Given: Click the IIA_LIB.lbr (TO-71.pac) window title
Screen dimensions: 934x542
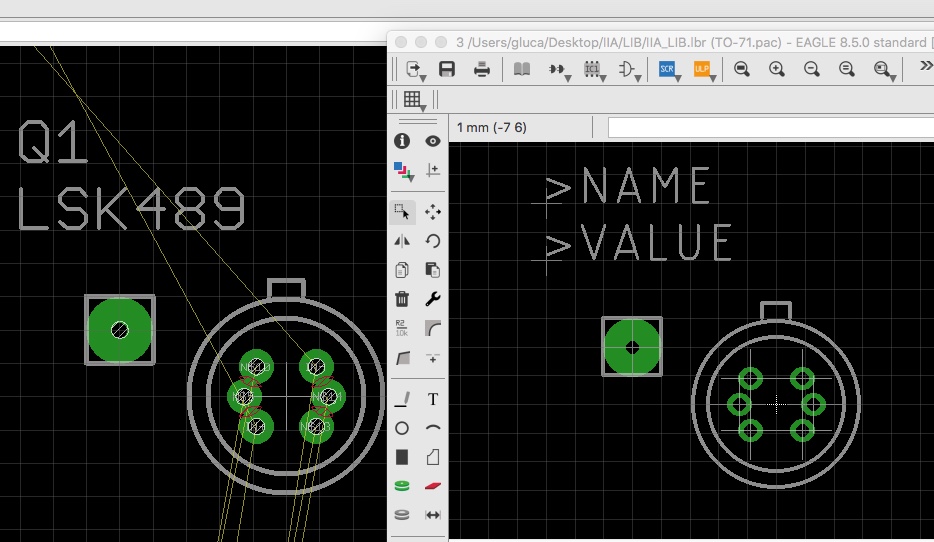Looking at the screenshot, I should tap(692, 42).
